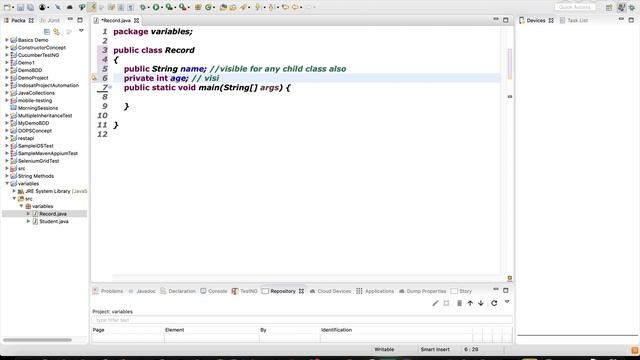This screenshot has height=360, width=640.
Task: Expand the JRE System Library node
Action: click(x=14, y=191)
